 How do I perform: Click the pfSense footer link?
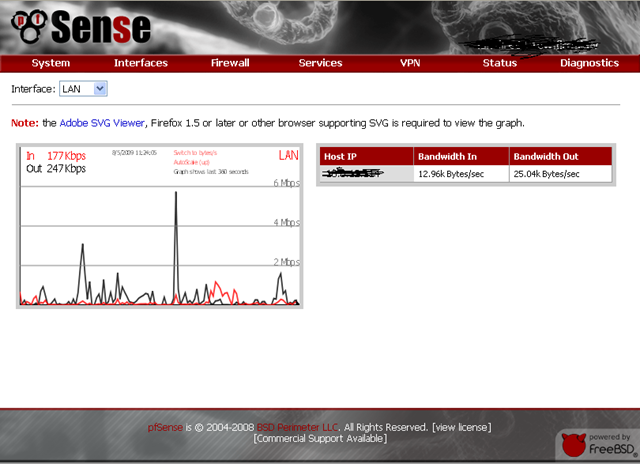[165, 427]
